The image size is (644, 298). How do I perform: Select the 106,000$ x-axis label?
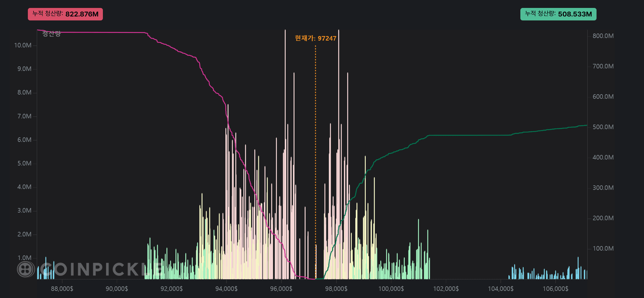pos(556,289)
